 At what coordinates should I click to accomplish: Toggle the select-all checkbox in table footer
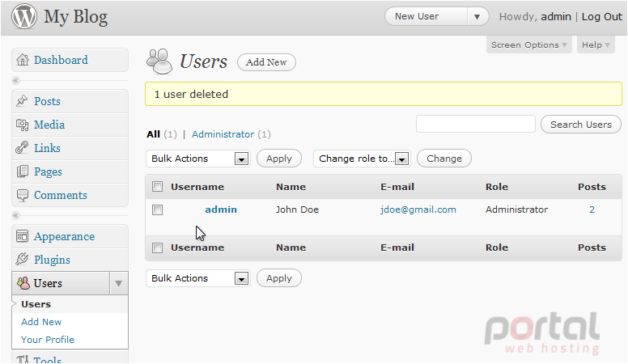tap(157, 248)
